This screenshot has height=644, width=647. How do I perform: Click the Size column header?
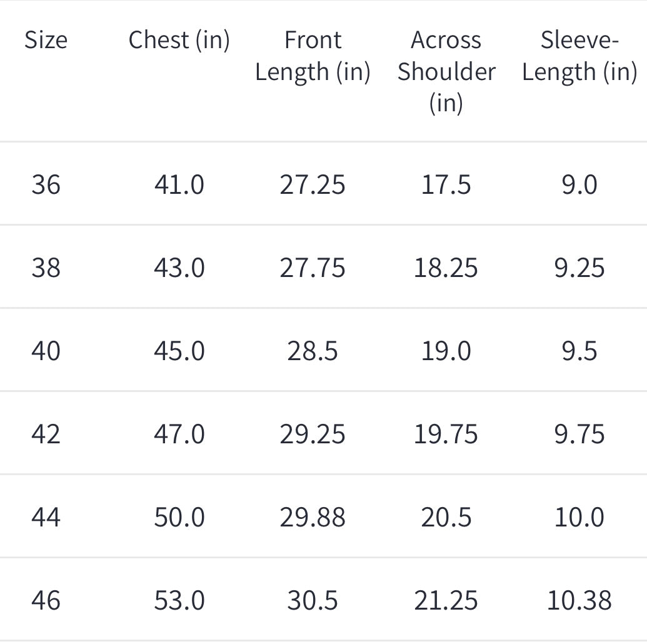[46, 40]
